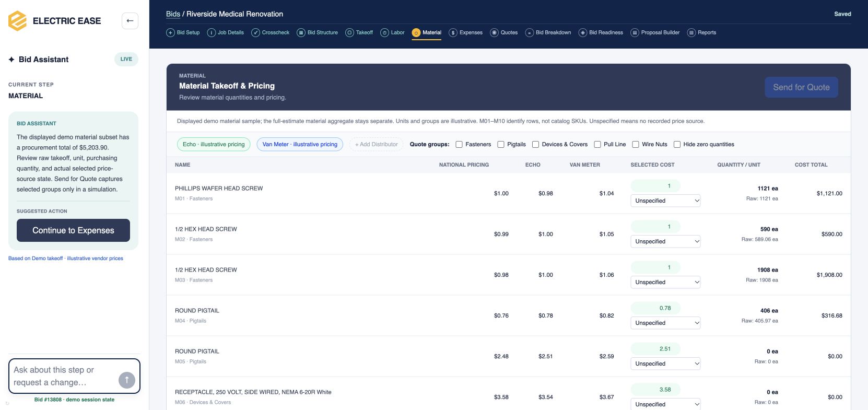868x410 pixels.
Task: Click the Electric Ease logo icon
Action: [x=17, y=21]
